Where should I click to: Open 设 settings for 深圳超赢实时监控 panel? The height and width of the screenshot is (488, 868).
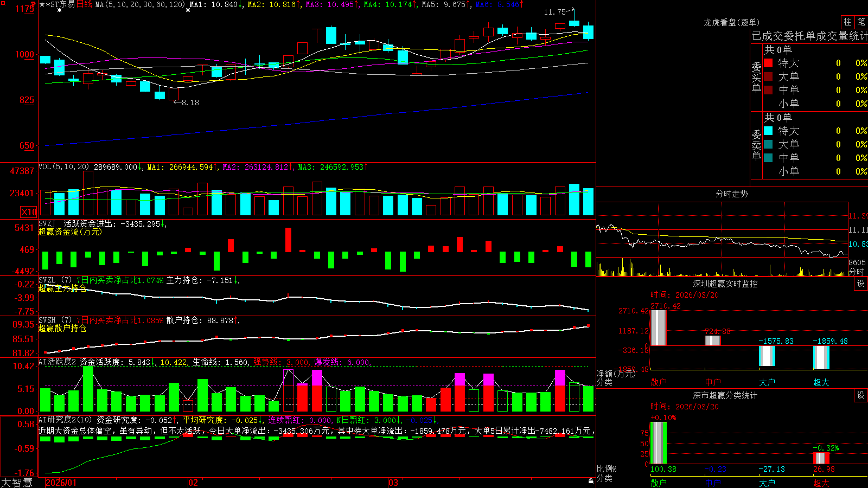pyautogui.click(x=861, y=284)
